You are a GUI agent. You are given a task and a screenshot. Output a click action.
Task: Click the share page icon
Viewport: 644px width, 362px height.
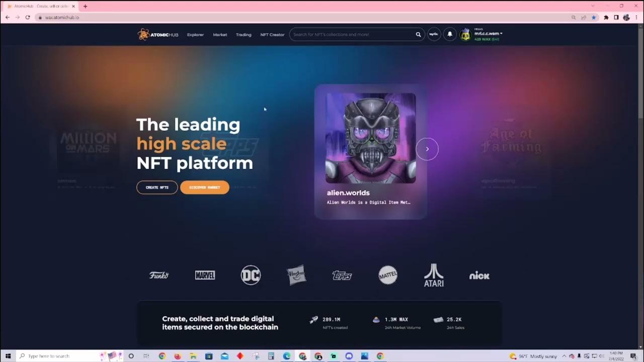click(584, 17)
